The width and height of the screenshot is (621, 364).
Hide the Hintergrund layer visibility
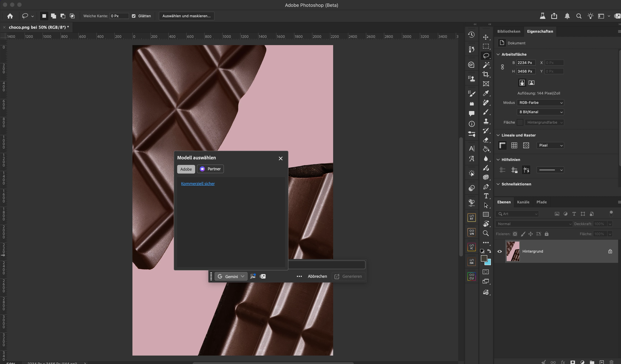click(x=500, y=251)
